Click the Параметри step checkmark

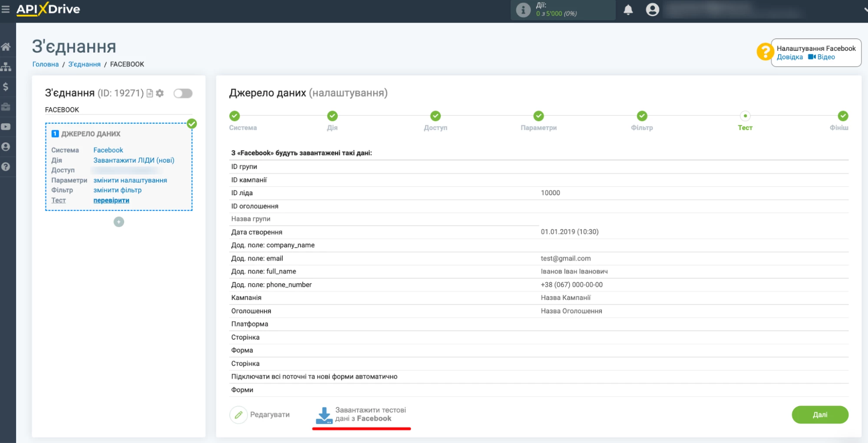click(x=538, y=116)
